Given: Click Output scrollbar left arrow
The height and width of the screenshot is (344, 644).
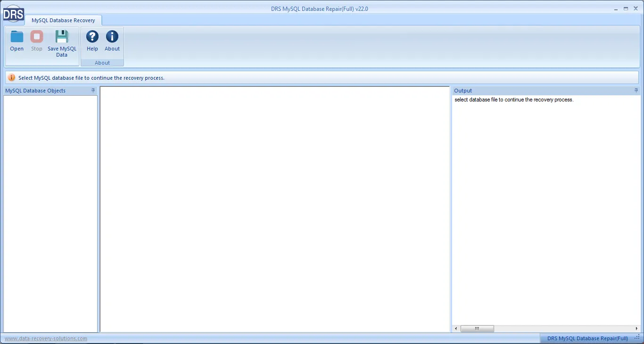Looking at the screenshot, I should coord(456,328).
